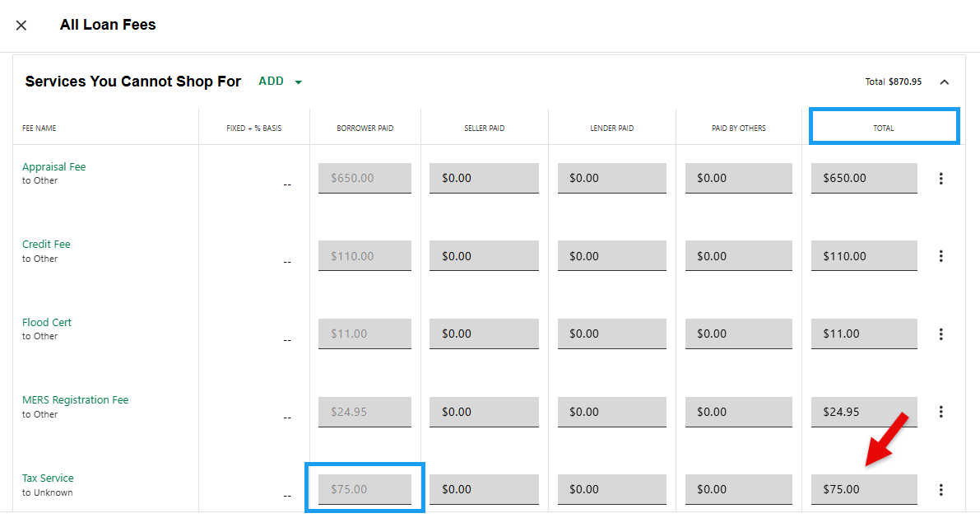The width and height of the screenshot is (980, 518).
Task: Open the Credit Fee link
Action: coord(46,245)
